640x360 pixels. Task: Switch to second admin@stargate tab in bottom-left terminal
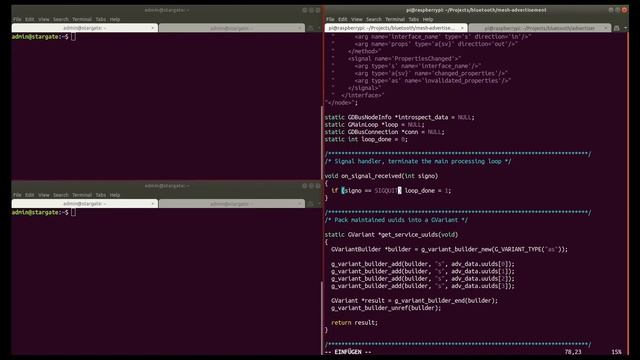click(x=231, y=204)
